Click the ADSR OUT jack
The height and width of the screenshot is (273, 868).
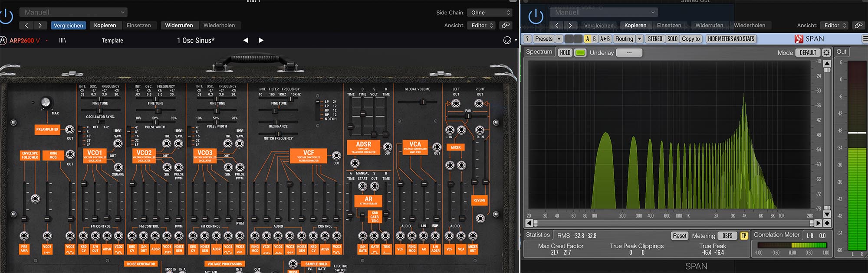point(388,147)
